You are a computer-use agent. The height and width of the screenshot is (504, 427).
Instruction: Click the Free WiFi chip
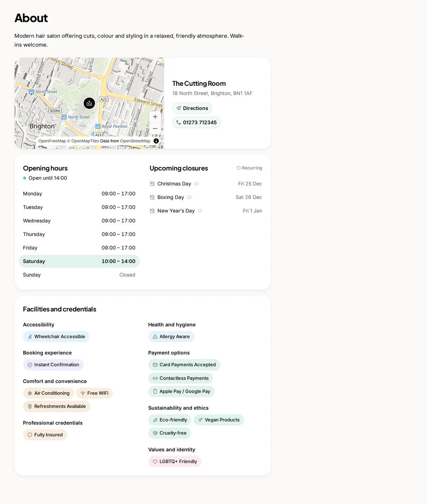click(x=94, y=393)
